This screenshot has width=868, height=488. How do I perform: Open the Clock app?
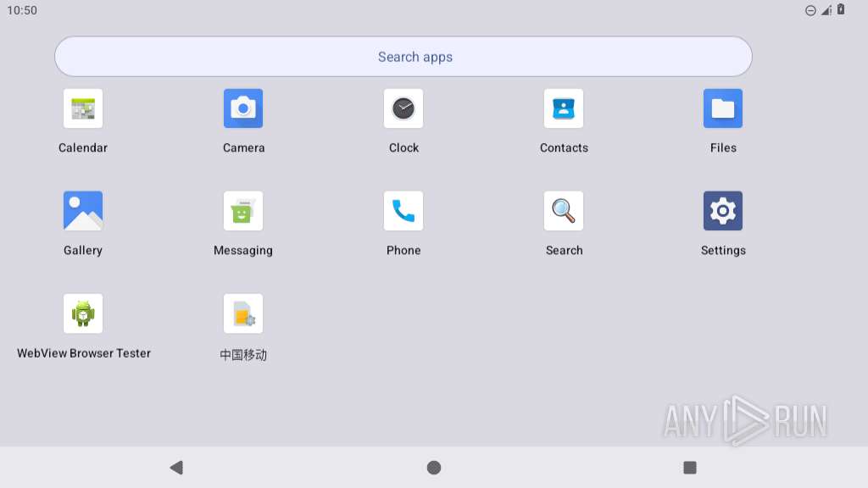tap(403, 108)
